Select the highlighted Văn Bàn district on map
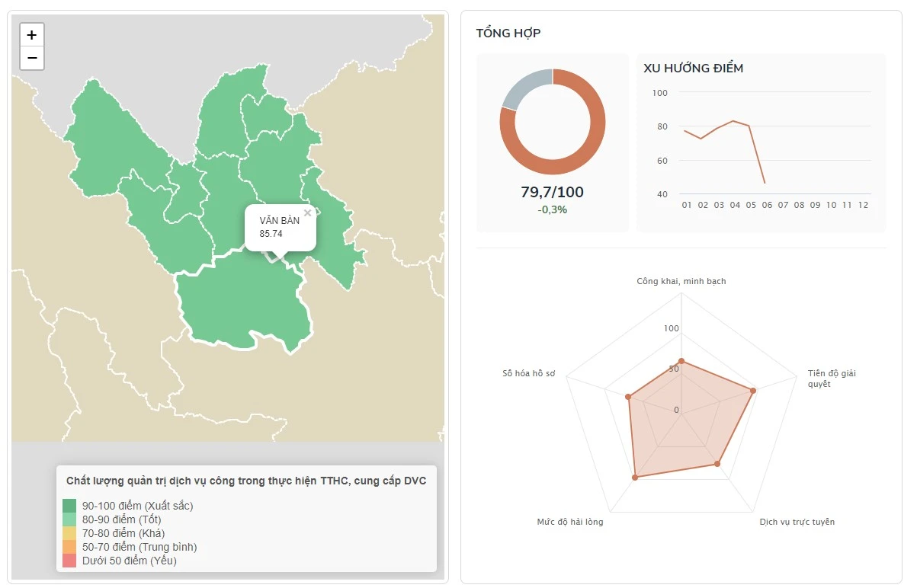 point(244,305)
